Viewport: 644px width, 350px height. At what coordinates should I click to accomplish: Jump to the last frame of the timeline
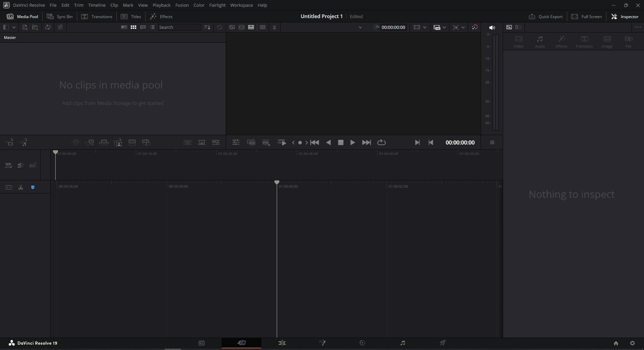pos(367,142)
